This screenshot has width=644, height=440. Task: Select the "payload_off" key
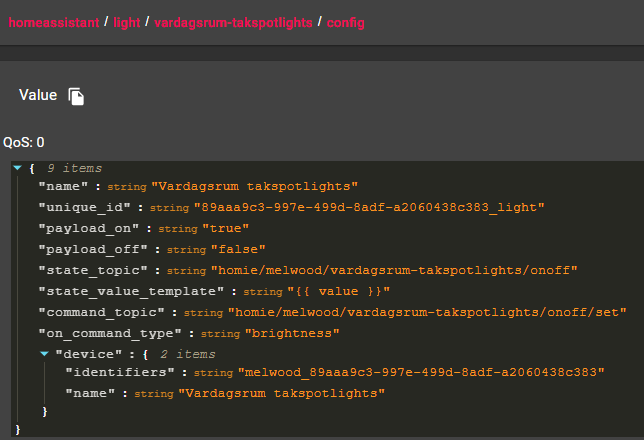(93, 249)
